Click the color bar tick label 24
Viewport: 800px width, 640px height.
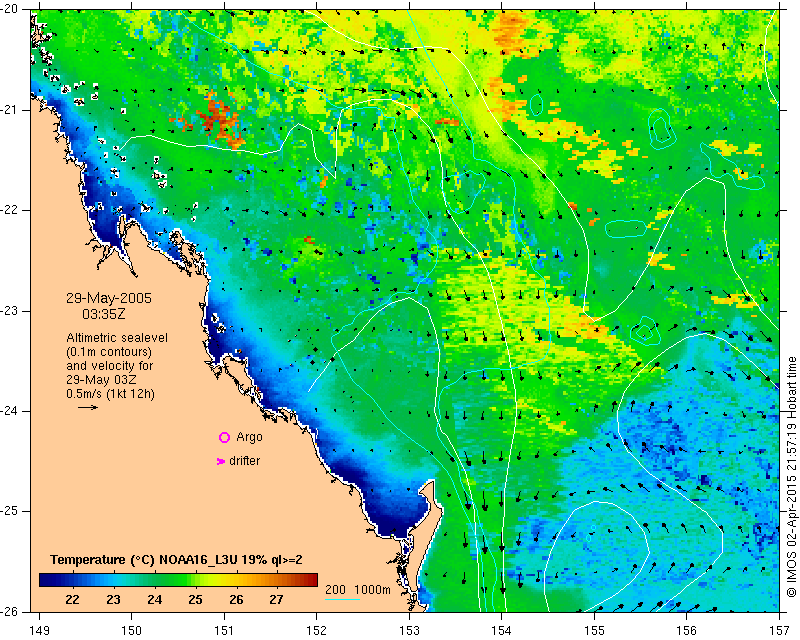pyautogui.click(x=155, y=600)
